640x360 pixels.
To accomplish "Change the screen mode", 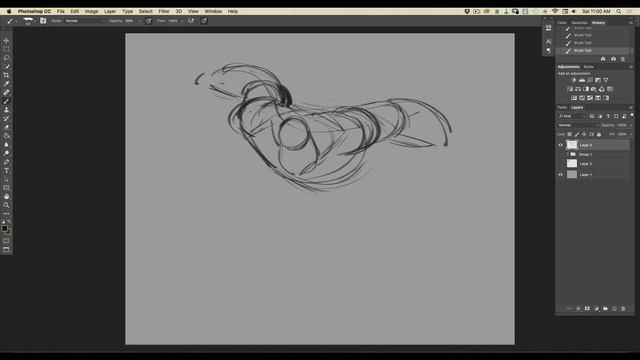I will pyautogui.click(x=6, y=249).
